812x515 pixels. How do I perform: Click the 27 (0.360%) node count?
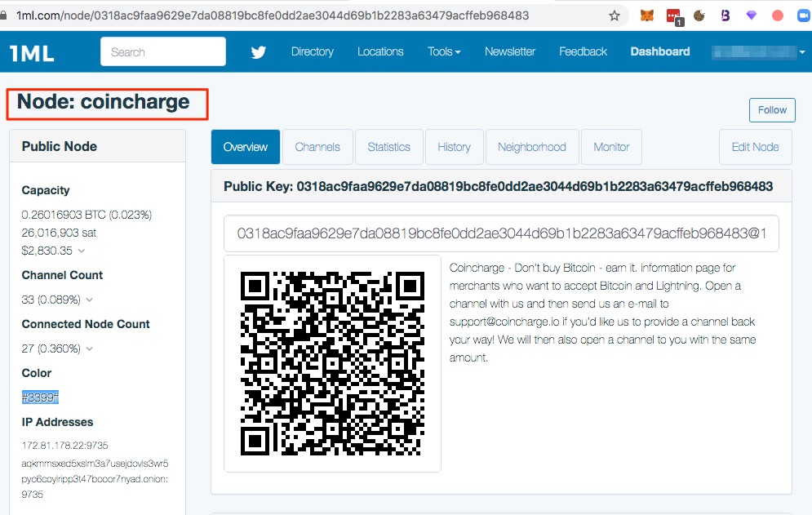point(51,349)
